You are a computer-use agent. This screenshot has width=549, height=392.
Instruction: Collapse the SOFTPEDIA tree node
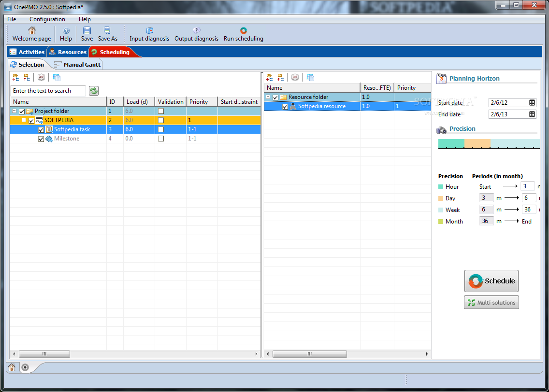[24, 120]
